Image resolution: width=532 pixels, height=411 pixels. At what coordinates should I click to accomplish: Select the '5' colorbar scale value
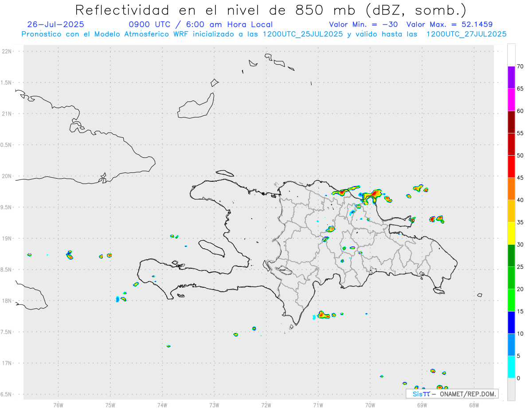point(519,356)
